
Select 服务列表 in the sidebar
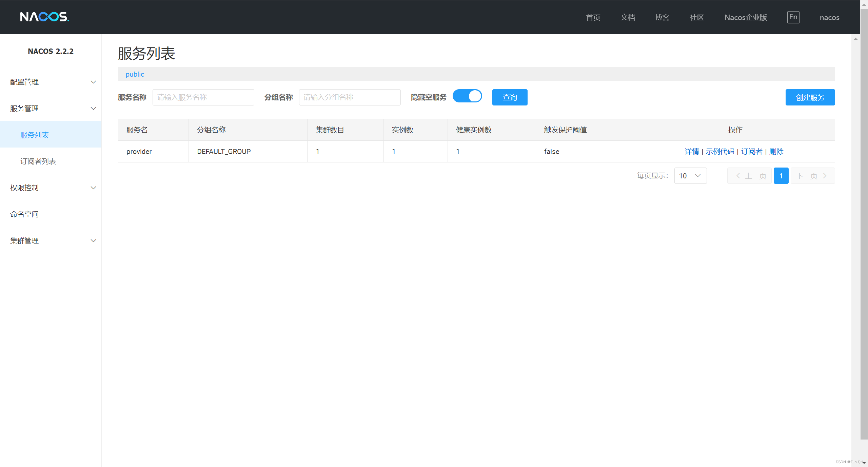pyautogui.click(x=51, y=135)
